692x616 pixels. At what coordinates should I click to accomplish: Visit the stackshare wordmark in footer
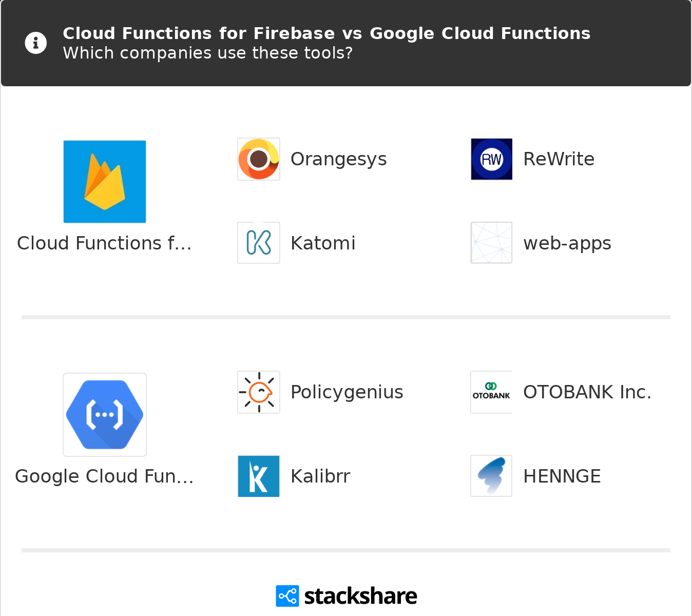[360, 596]
